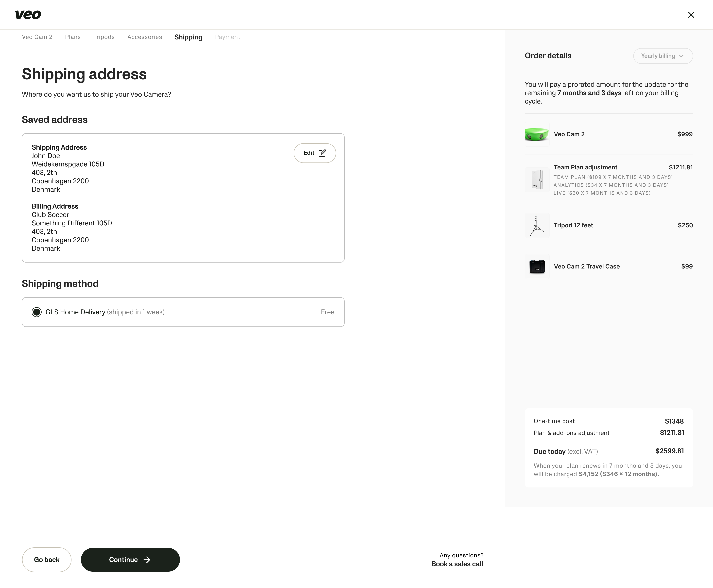713x588 pixels.
Task: Click the Go back button
Action: tap(47, 560)
